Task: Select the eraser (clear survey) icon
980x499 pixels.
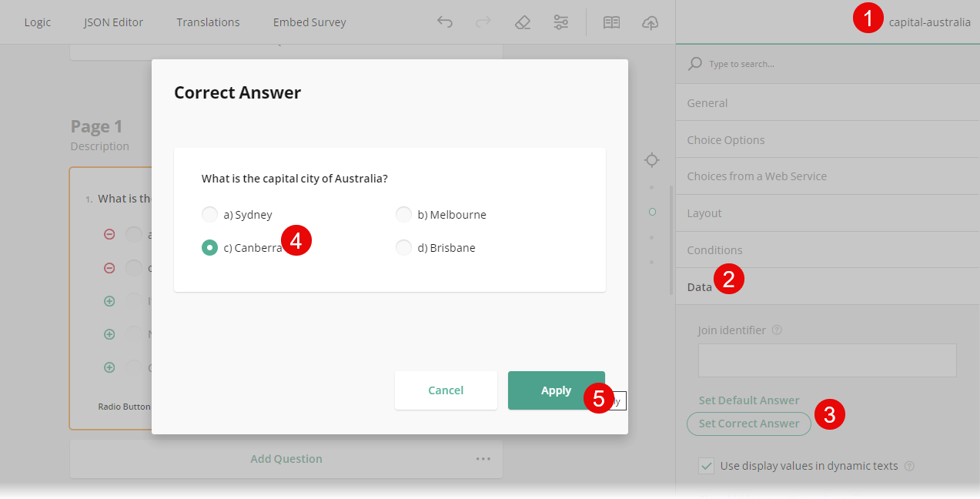Action: coord(522,22)
